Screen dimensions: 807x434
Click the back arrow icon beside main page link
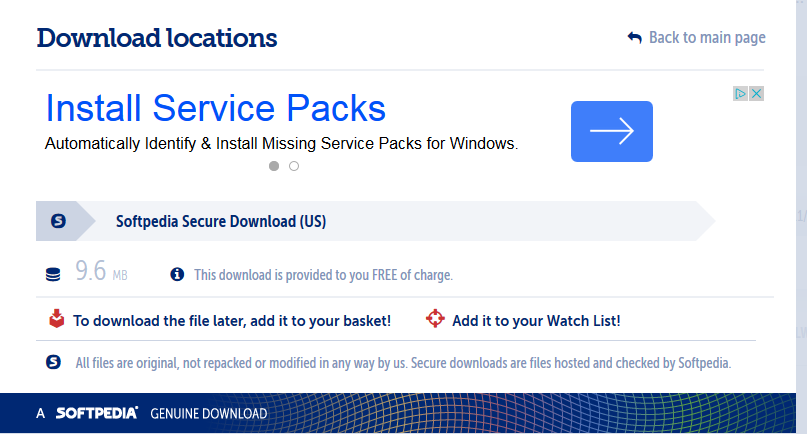(635, 38)
